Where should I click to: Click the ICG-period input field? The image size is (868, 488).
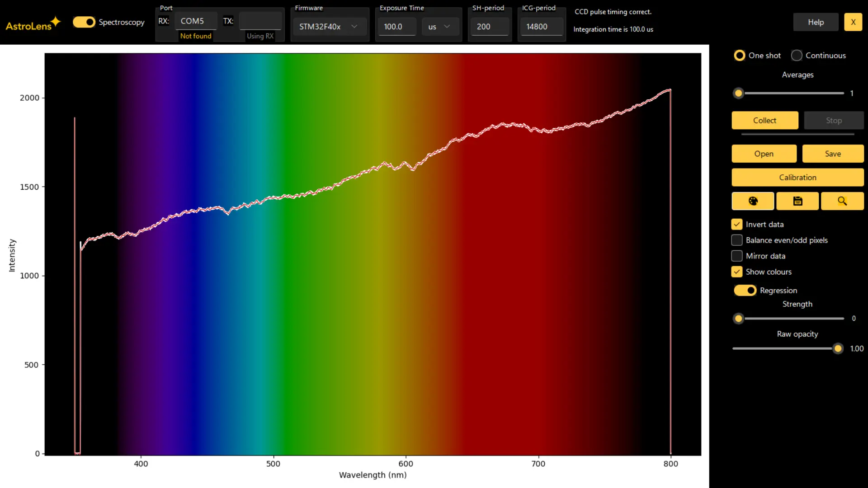(541, 27)
